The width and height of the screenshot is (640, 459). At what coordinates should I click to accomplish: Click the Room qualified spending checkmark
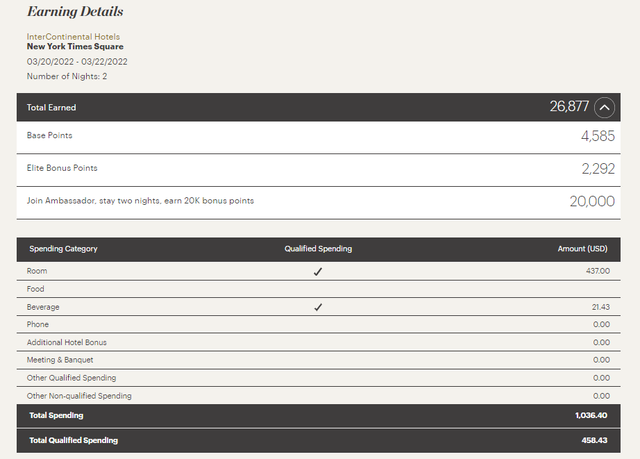point(318,271)
